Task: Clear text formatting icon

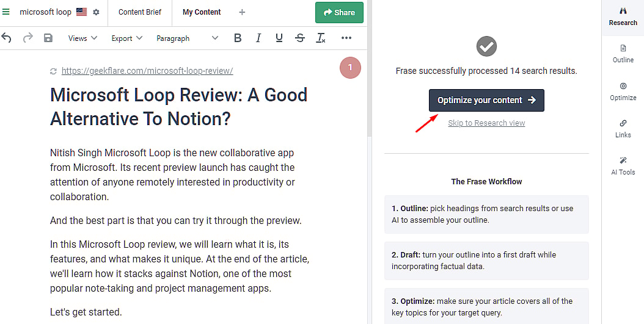Action: [321, 38]
